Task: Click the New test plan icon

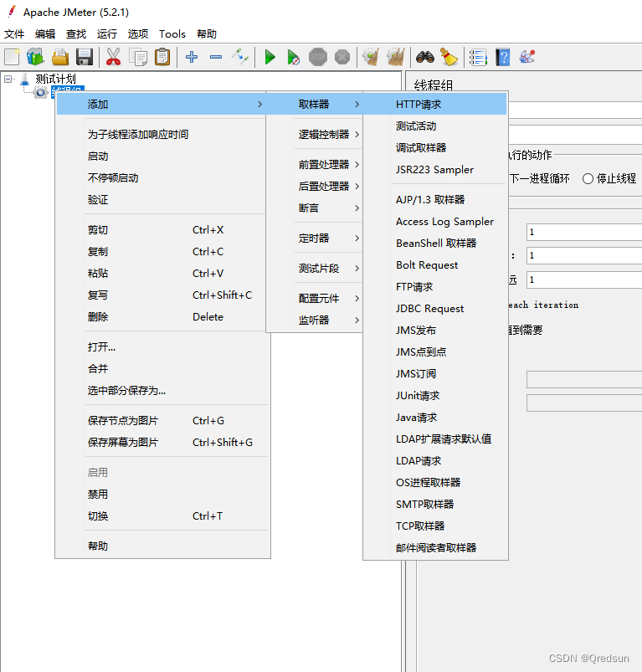Action: 12,57
